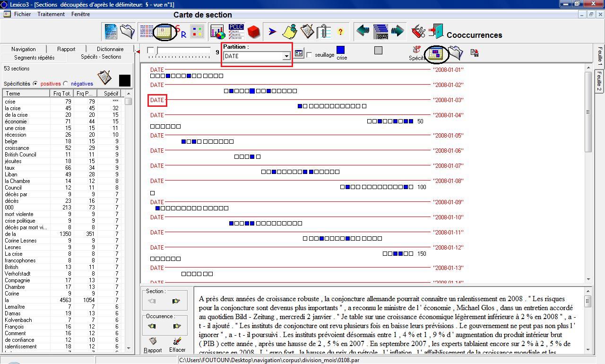Select négatives specificities radio button
This screenshot has width=605, height=364.
click(x=66, y=84)
